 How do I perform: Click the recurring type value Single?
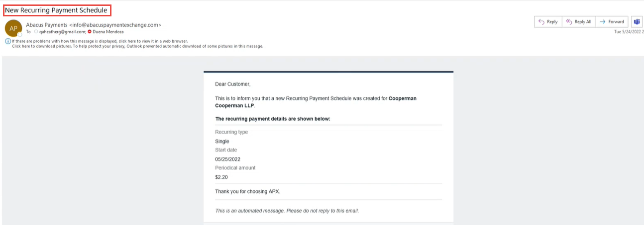pos(222,141)
